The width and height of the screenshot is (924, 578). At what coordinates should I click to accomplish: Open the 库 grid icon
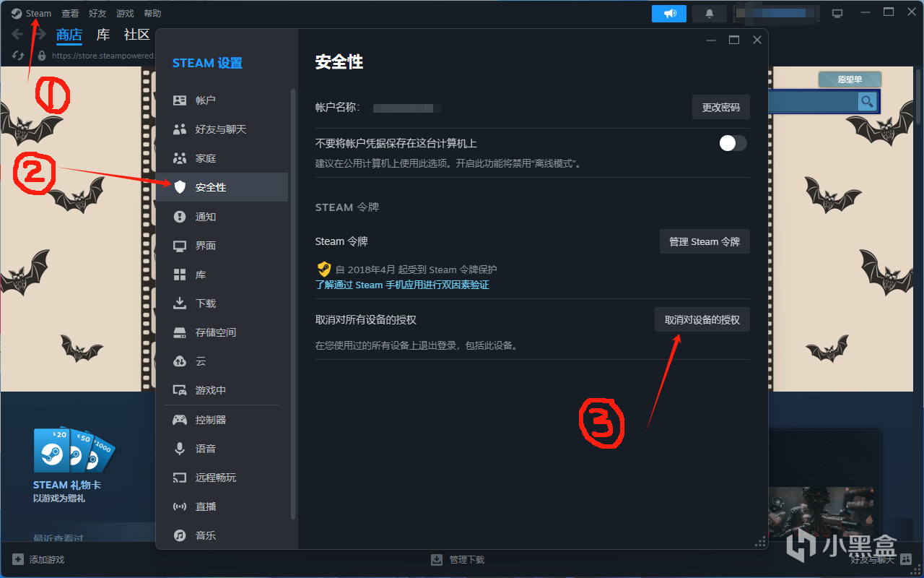pyautogui.click(x=180, y=275)
